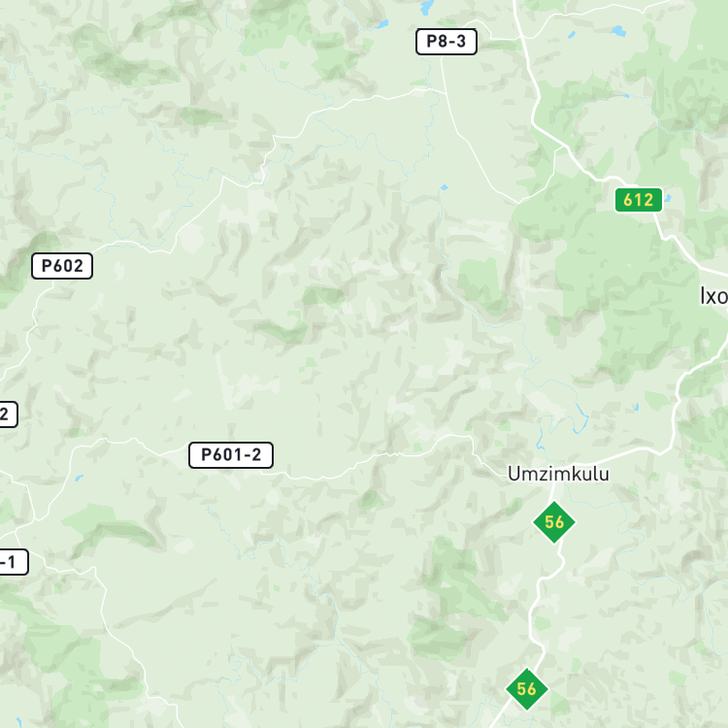Click the tiny blue pond beside the 612 shield
This screenshot has width=728, height=728.
point(668,199)
